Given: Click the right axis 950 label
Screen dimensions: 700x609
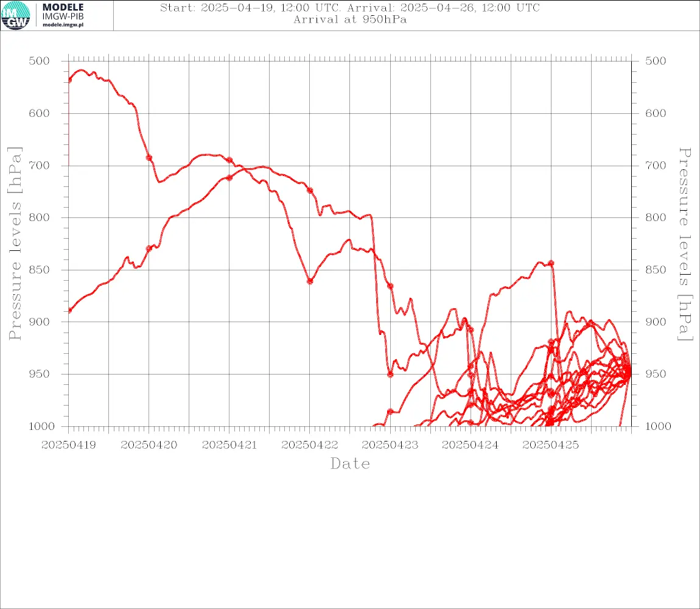Looking at the screenshot, I should pyautogui.click(x=656, y=374).
